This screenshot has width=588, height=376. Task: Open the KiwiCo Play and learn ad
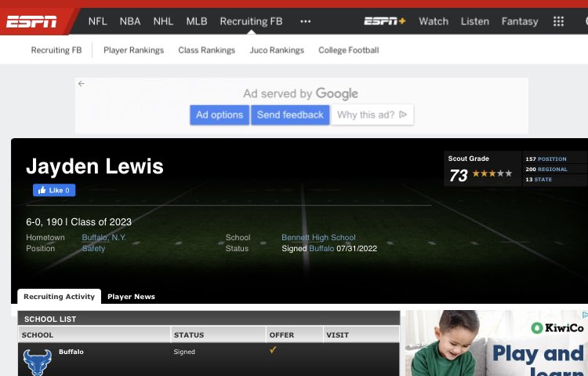click(x=496, y=343)
